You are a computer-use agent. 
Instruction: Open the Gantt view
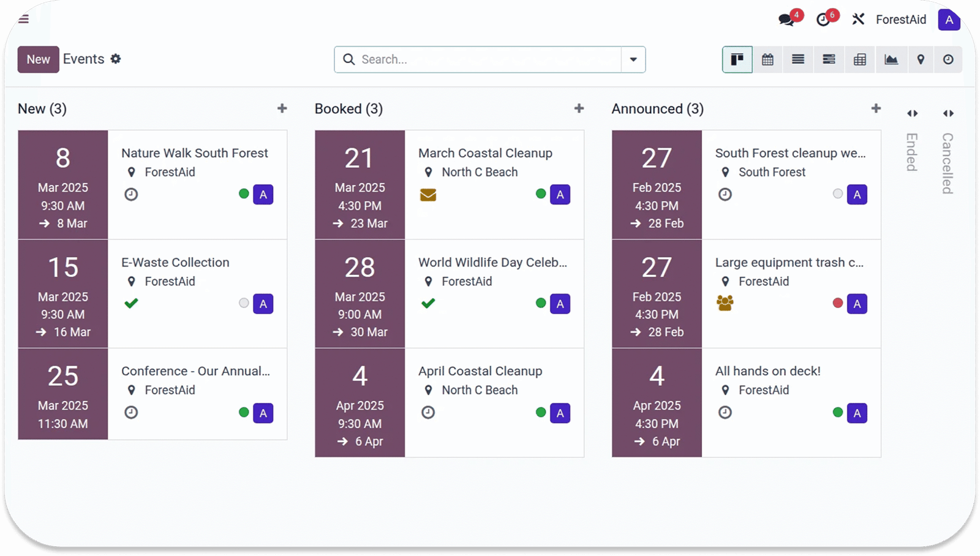829,59
